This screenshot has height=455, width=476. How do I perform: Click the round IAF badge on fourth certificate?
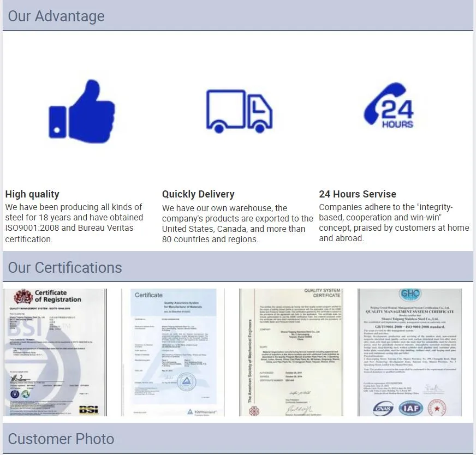tap(410, 407)
